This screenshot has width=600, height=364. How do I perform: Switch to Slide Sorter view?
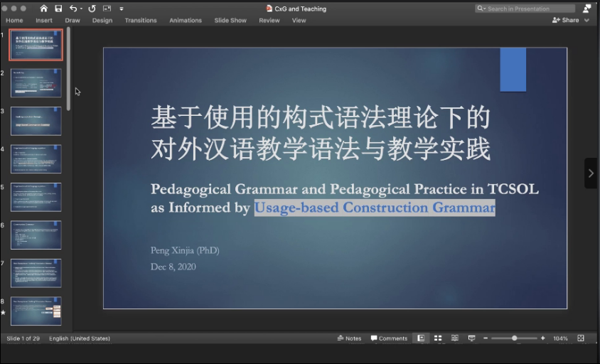coord(438,338)
